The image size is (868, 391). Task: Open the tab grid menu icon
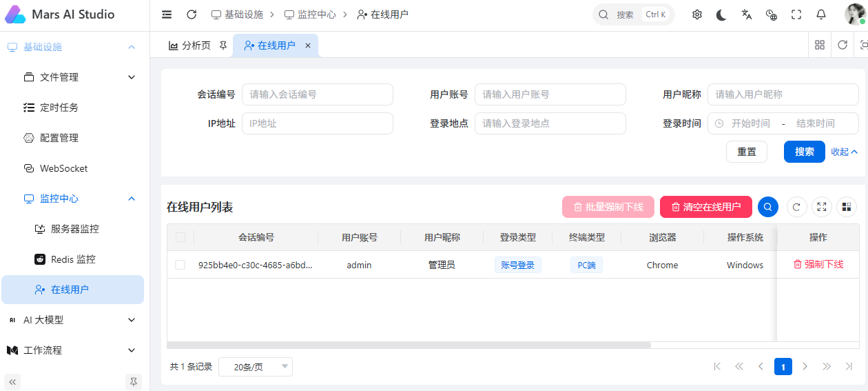coord(820,45)
